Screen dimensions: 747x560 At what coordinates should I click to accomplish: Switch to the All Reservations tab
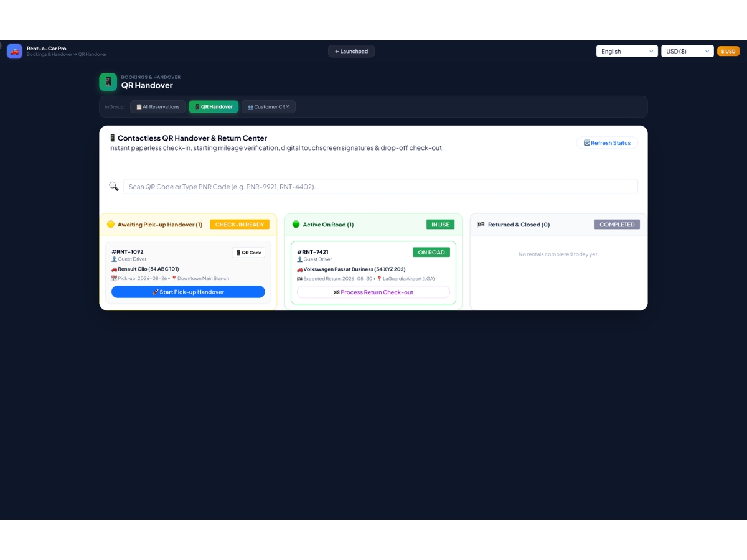coord(157,107)
